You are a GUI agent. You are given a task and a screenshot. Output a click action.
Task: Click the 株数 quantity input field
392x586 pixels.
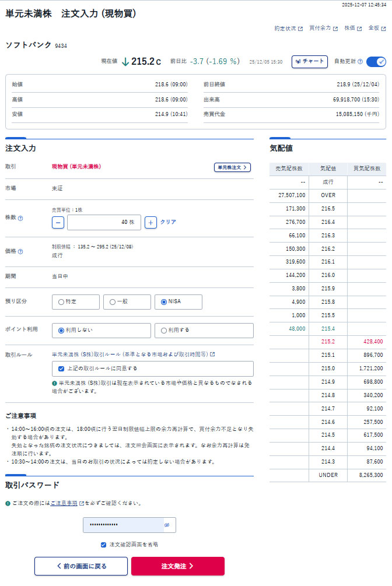tap(104, 222)
